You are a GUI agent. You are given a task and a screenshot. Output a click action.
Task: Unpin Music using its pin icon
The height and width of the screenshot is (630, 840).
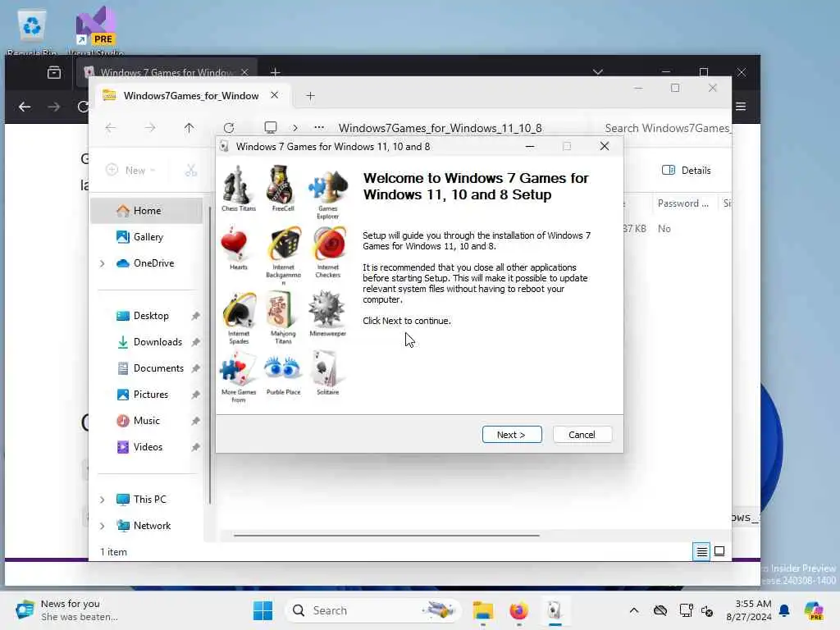pyautogui.click(x=195, y=421)
